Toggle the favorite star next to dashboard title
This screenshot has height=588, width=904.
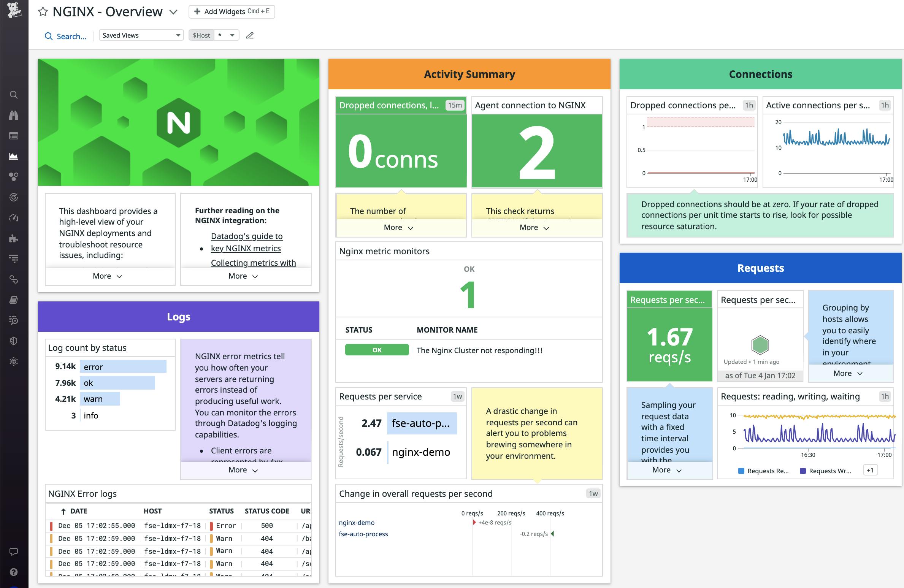[43, 11]
